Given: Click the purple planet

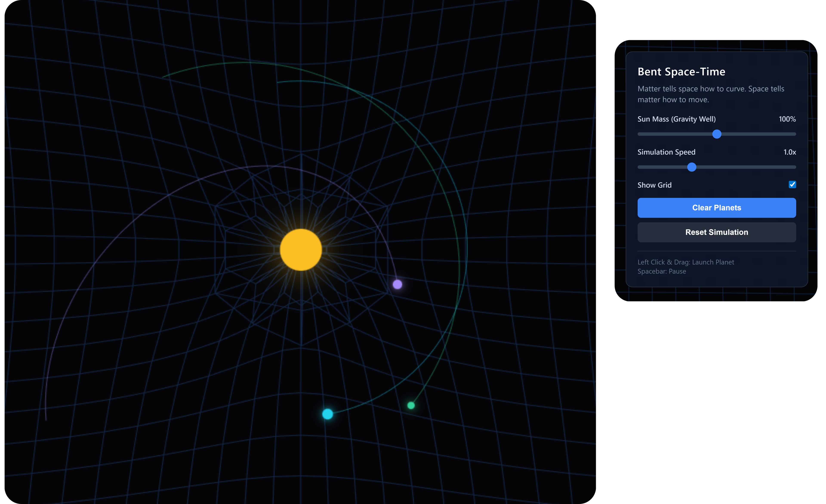Looking at the screenshot, I should [x=397, y=284].
